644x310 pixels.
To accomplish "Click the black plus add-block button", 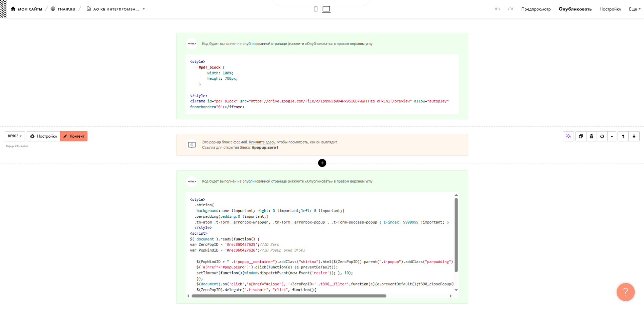I will pos(322,163).
